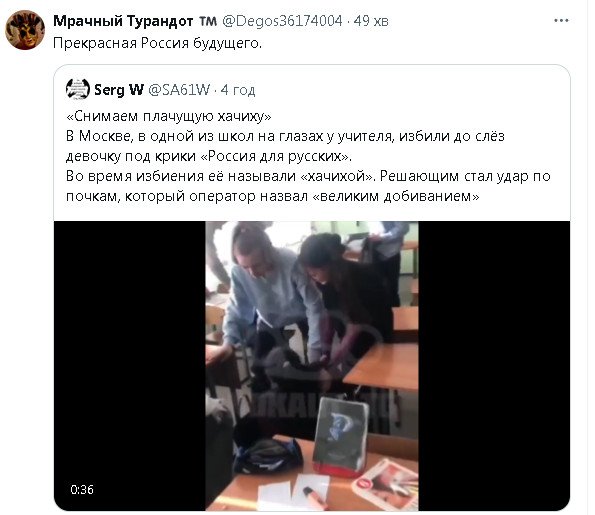Open Serg W's small profile avatar
The height and width of the screenshot is (515, 595).
(x=78, y=90)
